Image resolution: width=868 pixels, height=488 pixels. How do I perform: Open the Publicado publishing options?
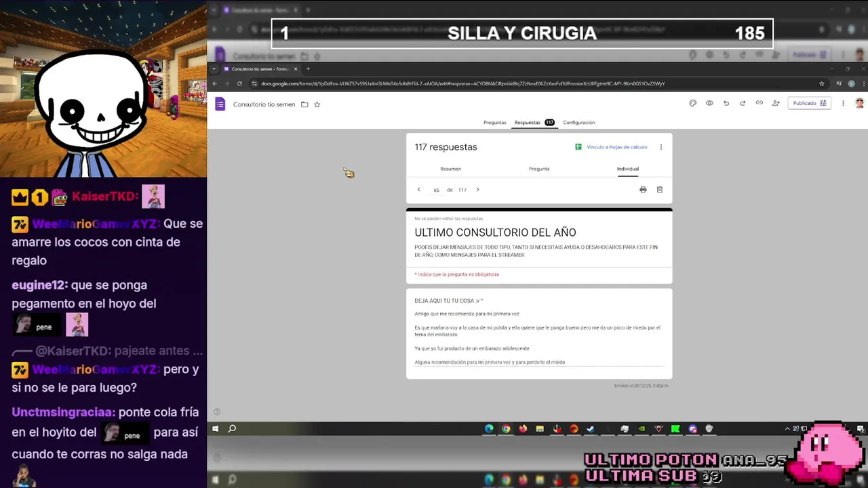809,103
